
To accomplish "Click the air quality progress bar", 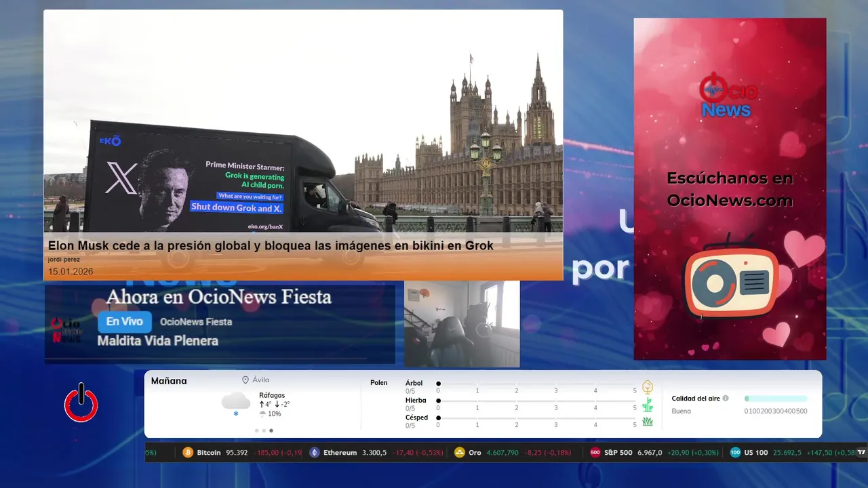I will click(x=776, y=399).
